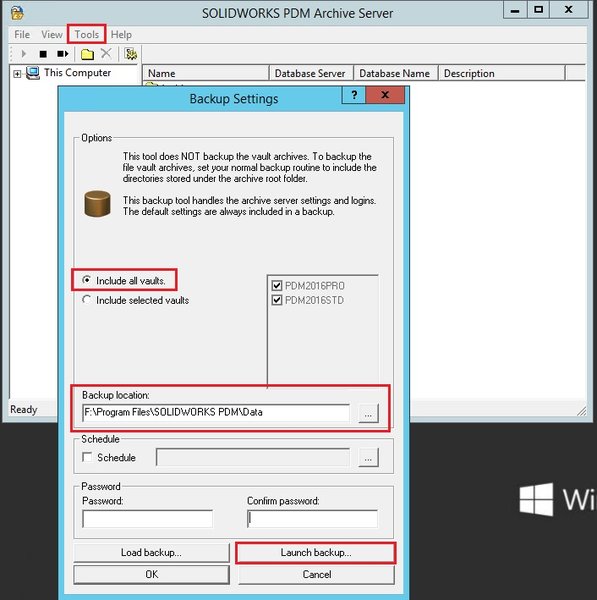Click the Description column header
This screenshot has height=600, width=597.
pos(502,73)
